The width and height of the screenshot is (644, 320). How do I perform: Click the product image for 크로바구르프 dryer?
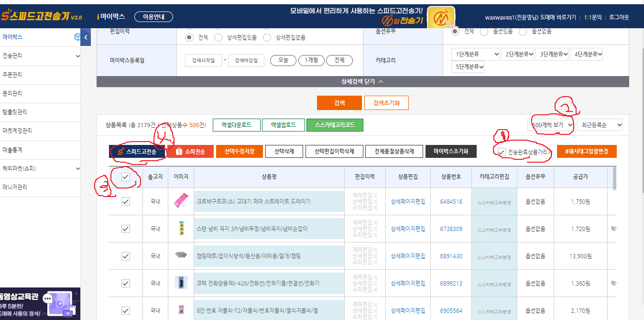pos(181,201)
